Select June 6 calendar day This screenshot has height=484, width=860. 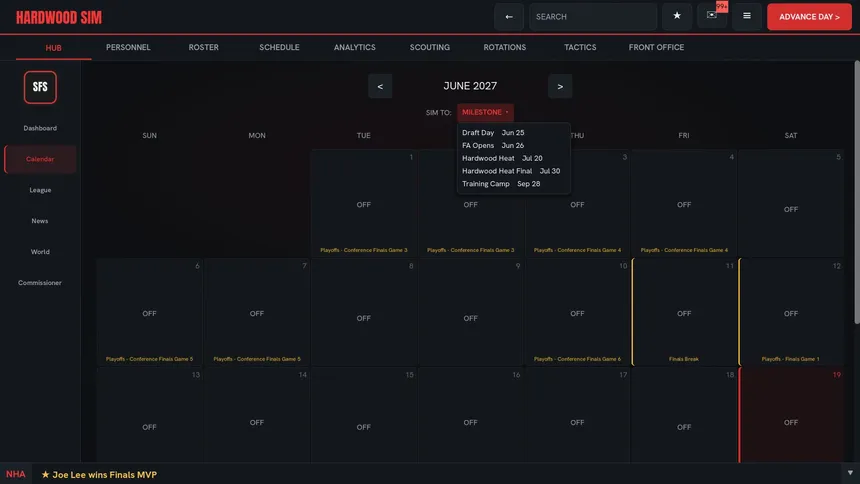pyautogui.click(x=150, y=312)
